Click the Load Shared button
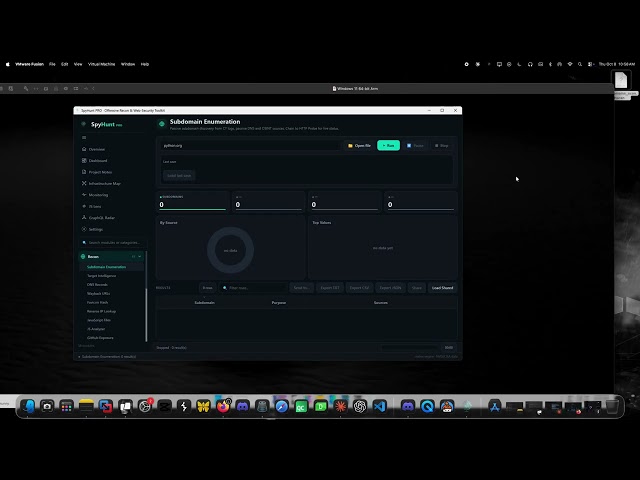This screenshot has width=640, height=480. point(442,288)
